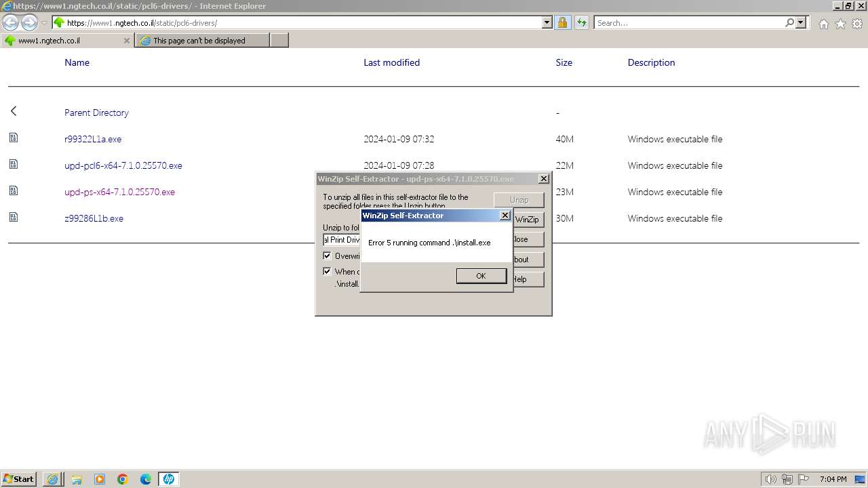Toggle the Overwrite files checkbox
Screen dimensions: 868x488
327,256
